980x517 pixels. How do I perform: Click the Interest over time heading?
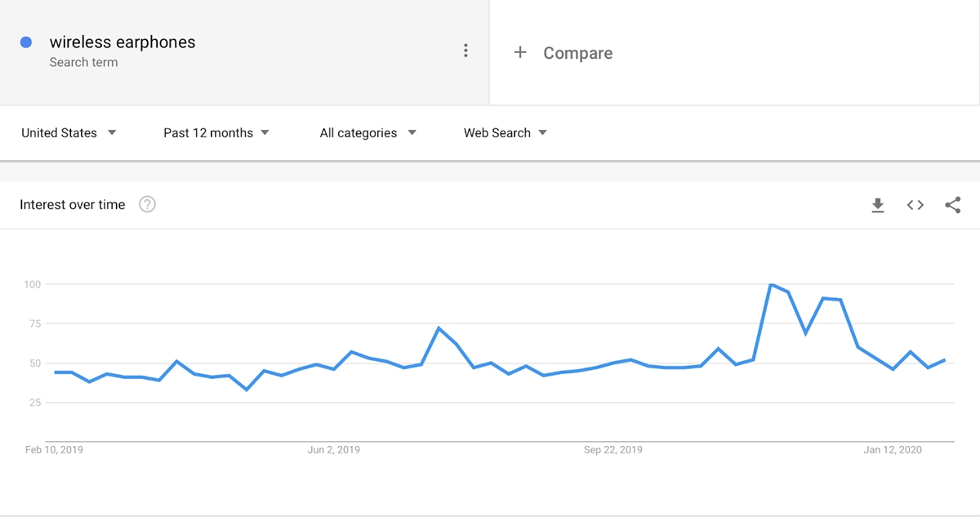[x=73, y=204]
